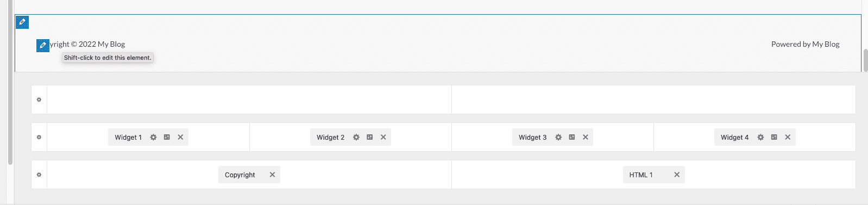This screenshot has height=205, width=868.
Task: Select the Widget 1 label
Action: click(x=128, y=138)
